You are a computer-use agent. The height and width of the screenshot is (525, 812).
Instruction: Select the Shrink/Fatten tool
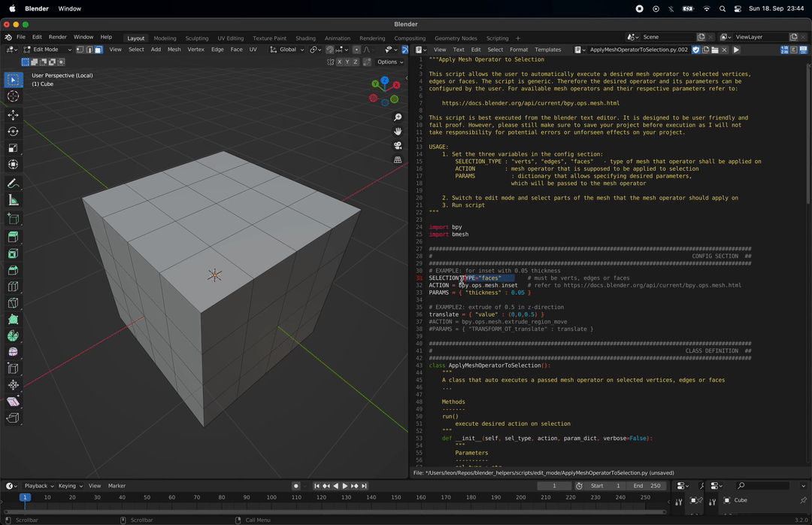(x=13, y=385)
